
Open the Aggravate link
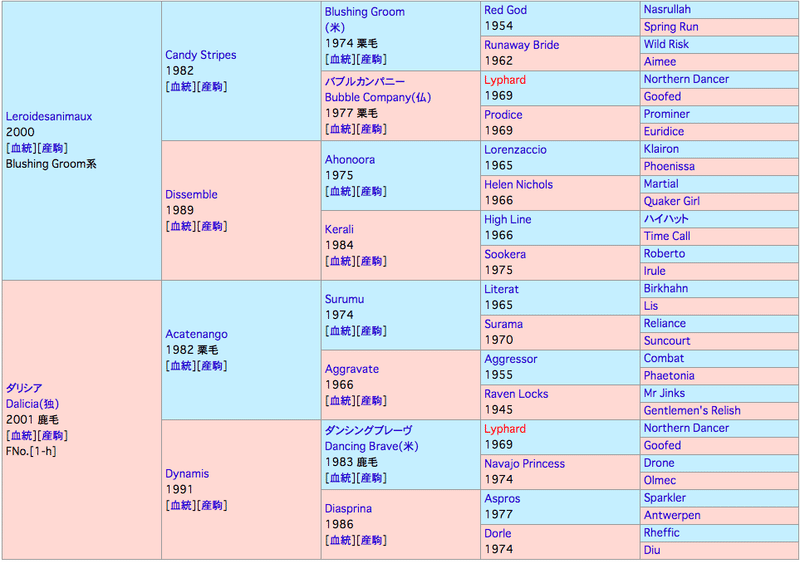(352, 369)
